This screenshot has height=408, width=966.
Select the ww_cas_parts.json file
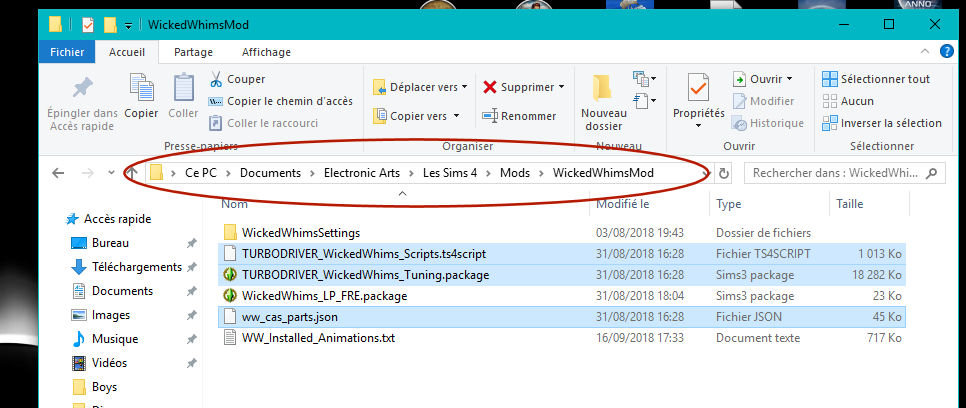tap(562, 317)
